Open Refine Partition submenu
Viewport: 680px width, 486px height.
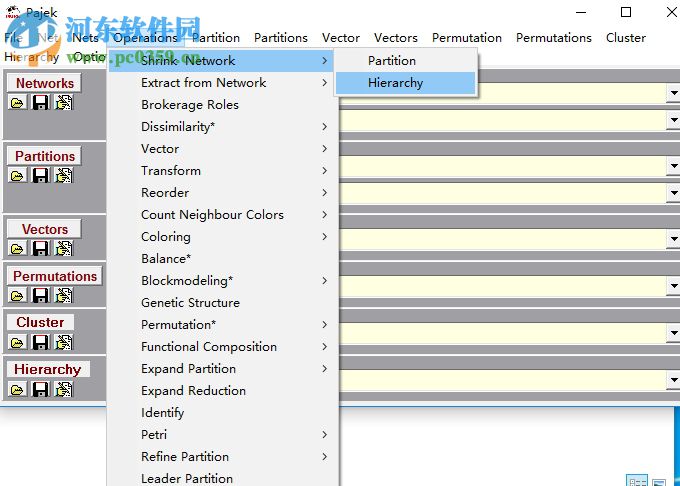click(223, 457)
